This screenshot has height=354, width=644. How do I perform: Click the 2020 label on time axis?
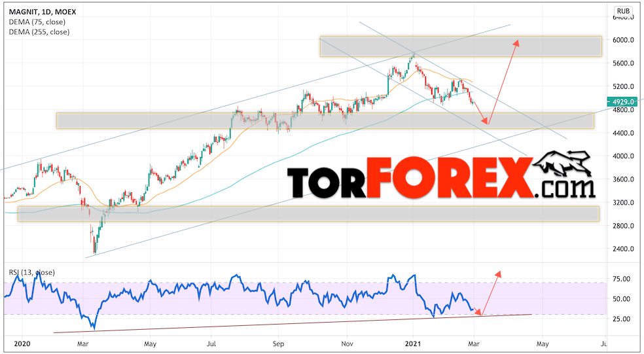[22, 344]
